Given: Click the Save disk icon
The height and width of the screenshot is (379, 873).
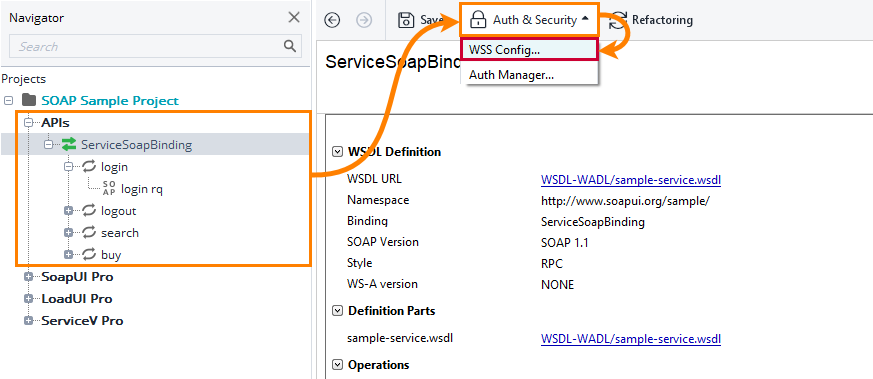Looking at the screenshot, I should point(406,21).
